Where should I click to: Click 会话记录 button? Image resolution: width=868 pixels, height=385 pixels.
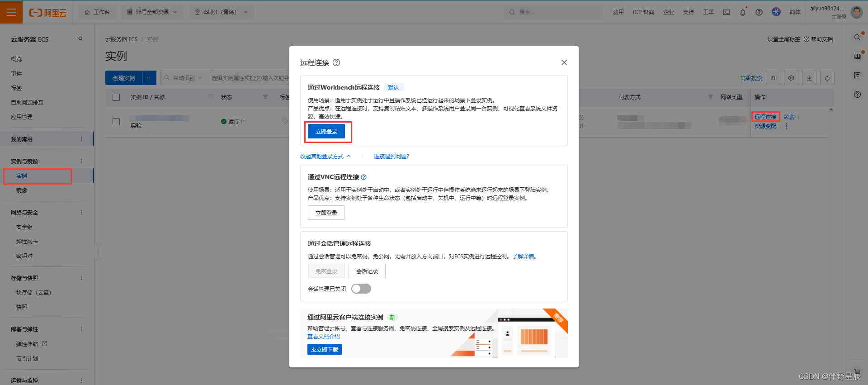point(367,271)
